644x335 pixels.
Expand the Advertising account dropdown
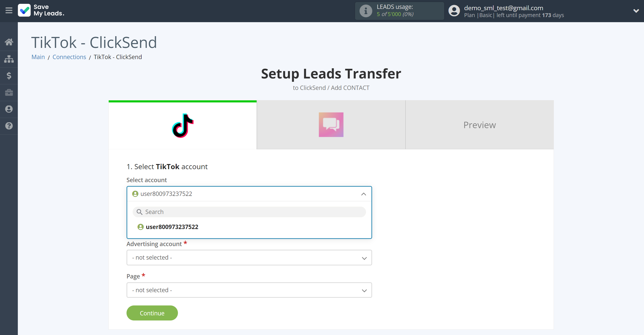click(249, 258)
